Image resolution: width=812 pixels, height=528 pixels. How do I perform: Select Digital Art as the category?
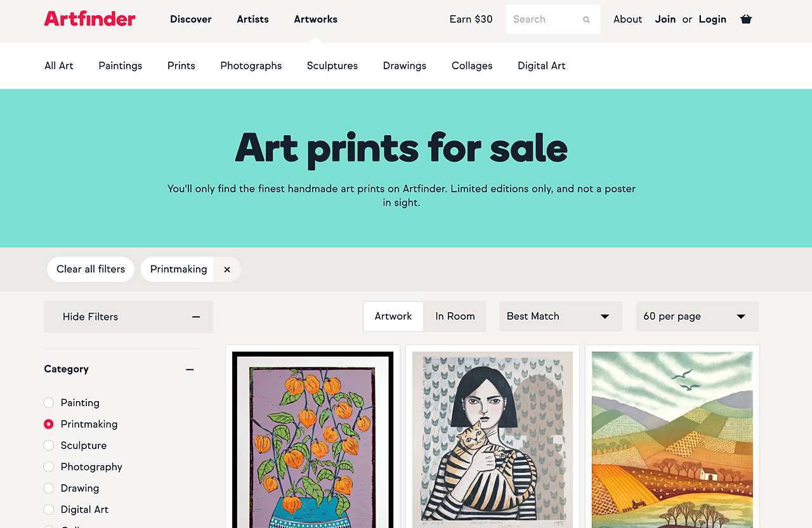pyautogui.click(x=48, y=509)
